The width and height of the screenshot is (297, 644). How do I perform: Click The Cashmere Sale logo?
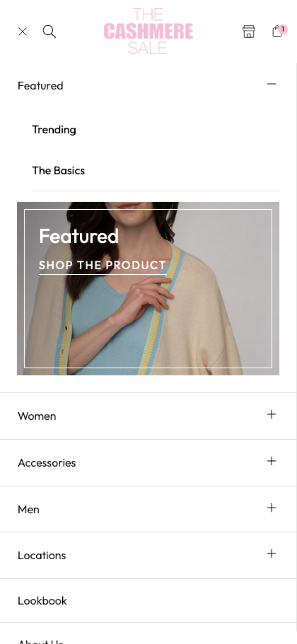[x=148, y=31]
